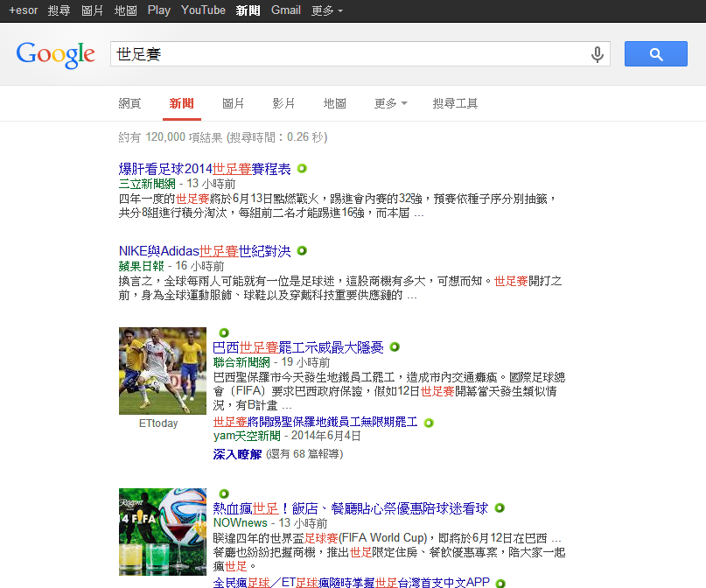Click source name NOWnews
This screenshot has height=588, width=706.
[x=240, y=523]
